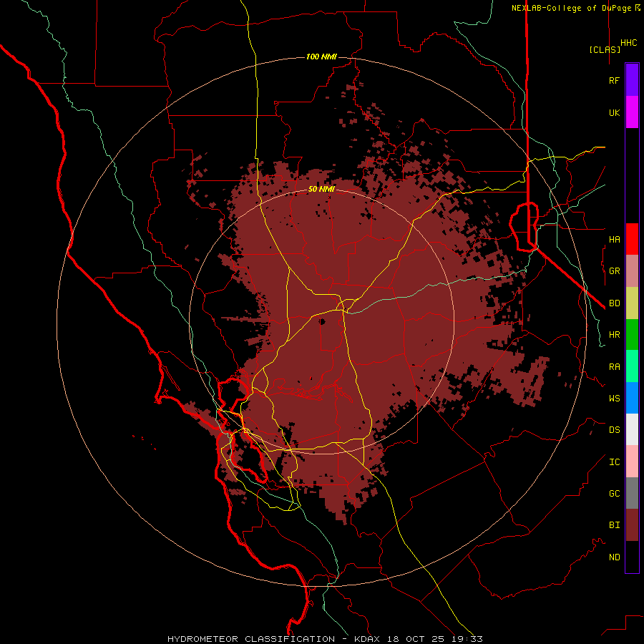644x644 pixels.
Task: Pick the HR green legend swatch
Action: pyautogui.click(x=632, y=335)
